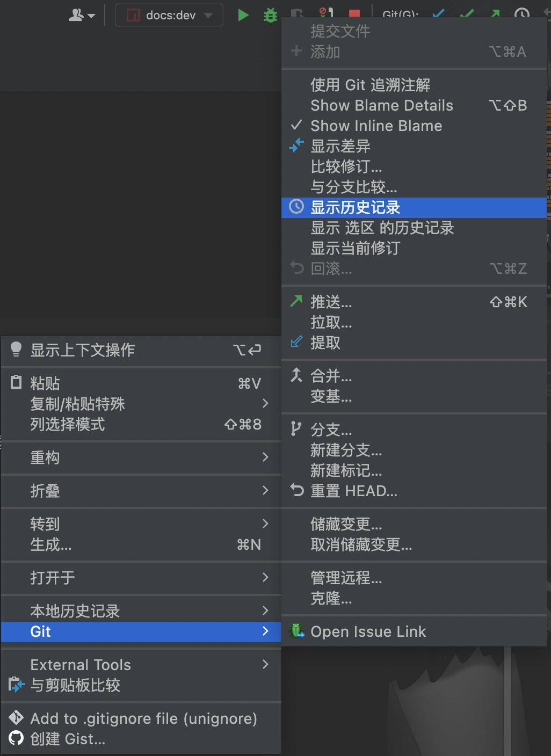Choose Add to .gitignore file (unignore)
This screenshot has width=551, height=756.
tap(141, 718)
